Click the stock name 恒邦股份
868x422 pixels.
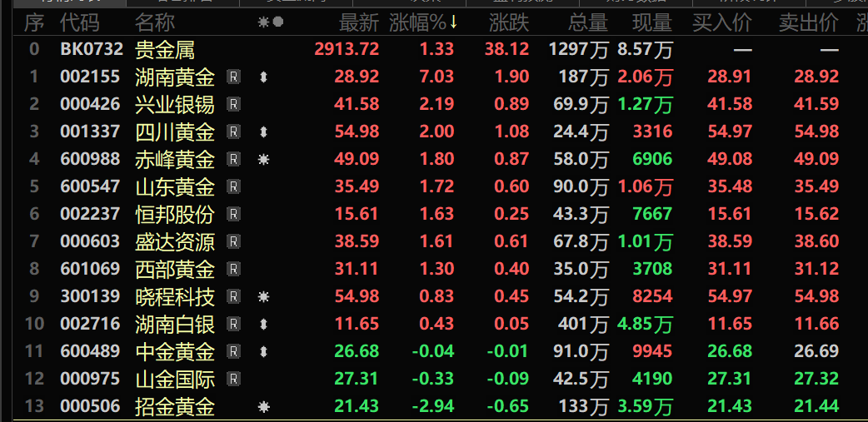coord(175,215)
